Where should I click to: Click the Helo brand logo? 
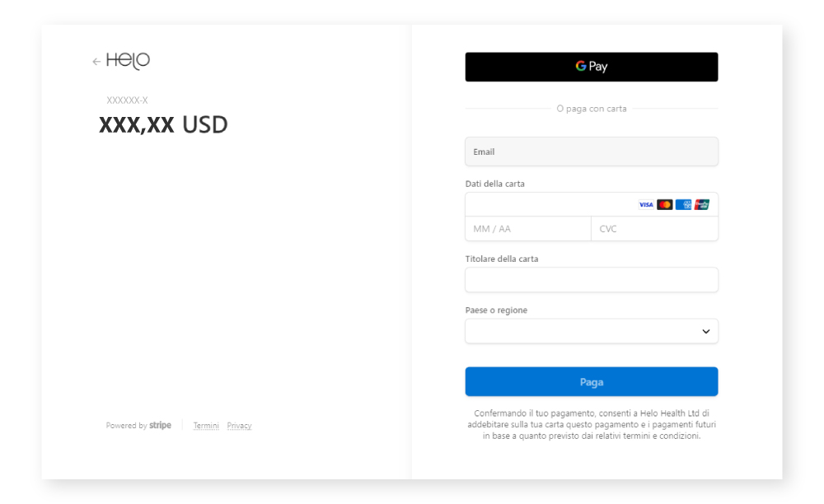tap(128, 60)
